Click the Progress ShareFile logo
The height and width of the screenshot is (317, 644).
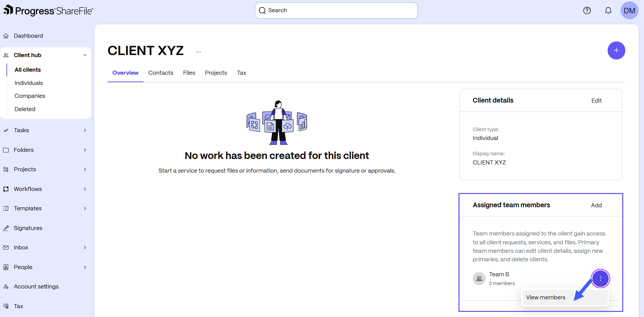point(48,11)
